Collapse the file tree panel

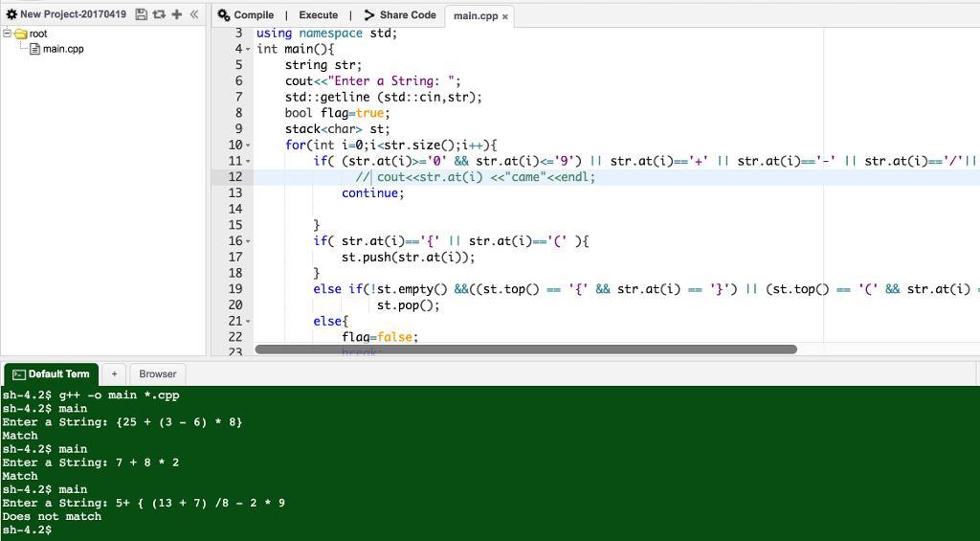pyautogui.click(x=194, y=14)
